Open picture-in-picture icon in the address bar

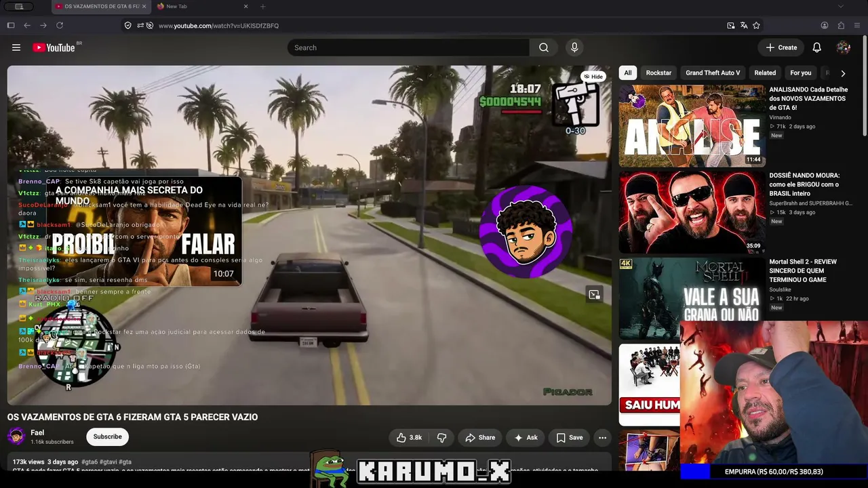[731, 26]
